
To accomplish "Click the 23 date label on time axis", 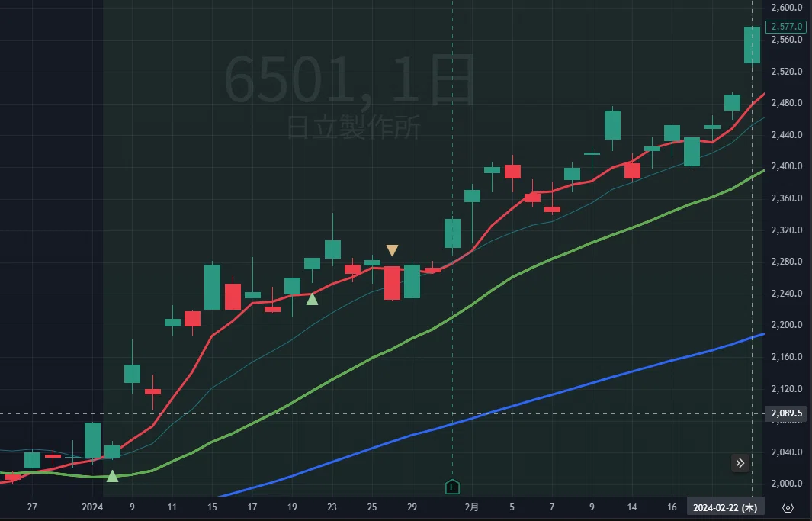I will click(x=332, y=507).
